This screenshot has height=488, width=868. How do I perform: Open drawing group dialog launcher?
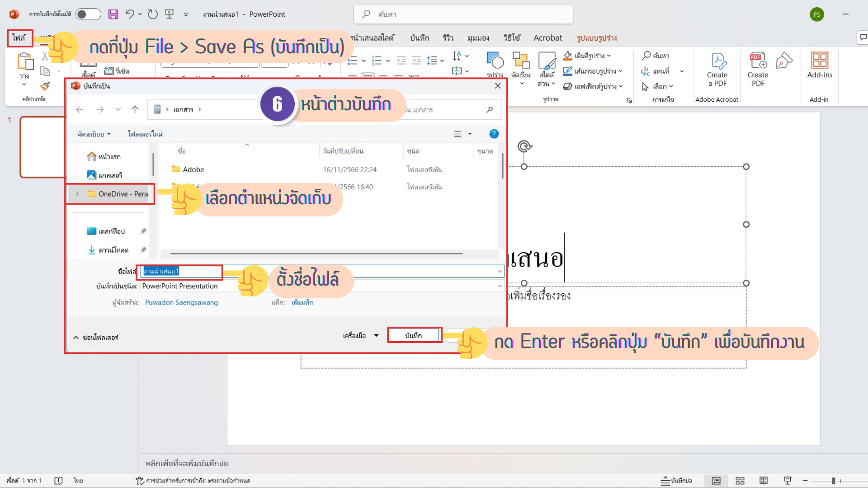click(629, 100)
